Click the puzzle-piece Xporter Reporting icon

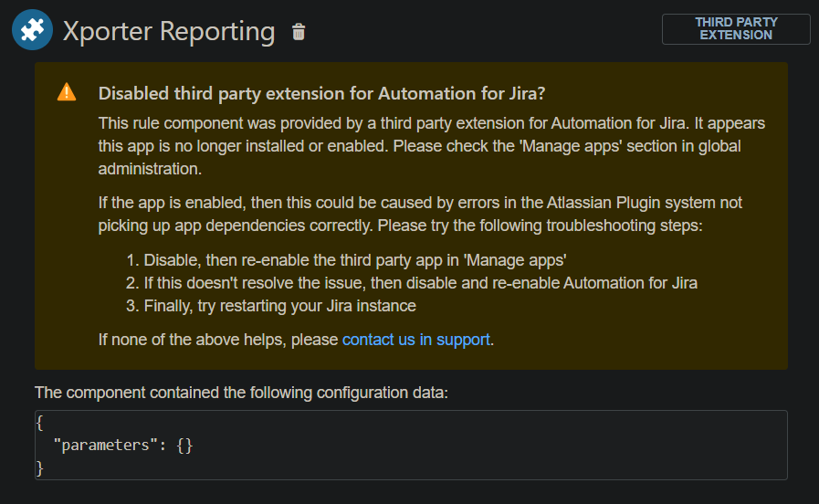[x=32, y=30]
